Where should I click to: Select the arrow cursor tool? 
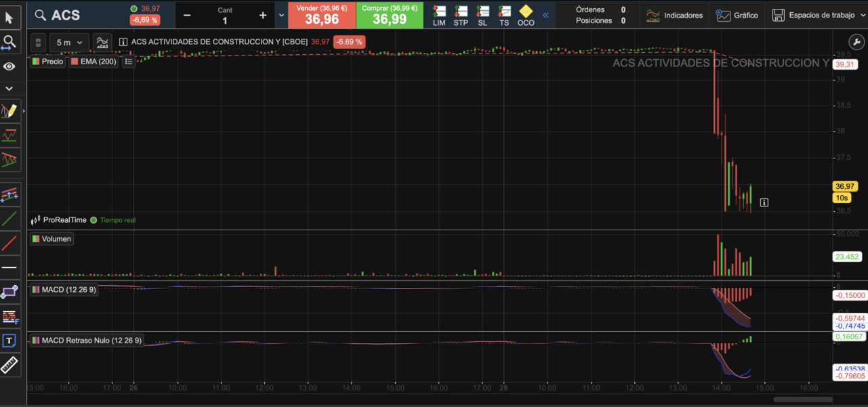coord(9,18)
